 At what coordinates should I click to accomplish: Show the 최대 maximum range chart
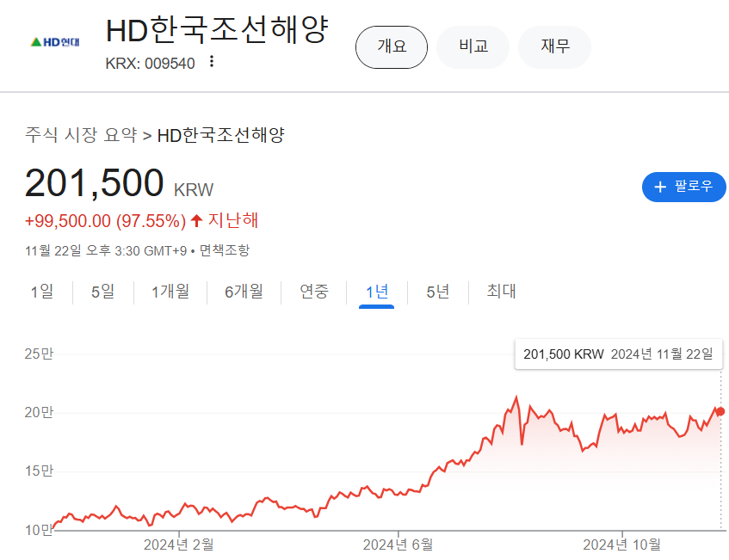pyautogui.click(x=501, y=292)
